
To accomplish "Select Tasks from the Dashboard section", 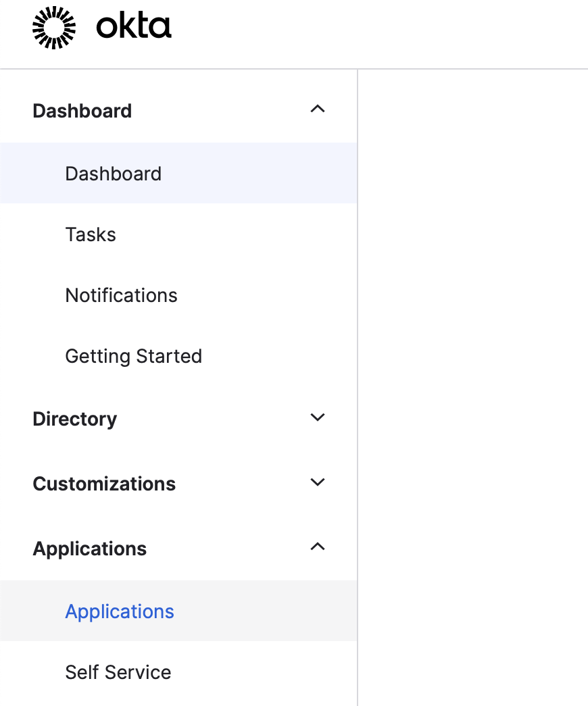I will click(90, 234).
